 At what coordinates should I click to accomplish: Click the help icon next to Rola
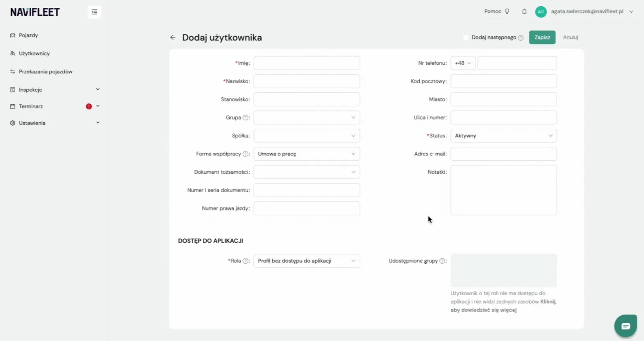coord(246,261)
